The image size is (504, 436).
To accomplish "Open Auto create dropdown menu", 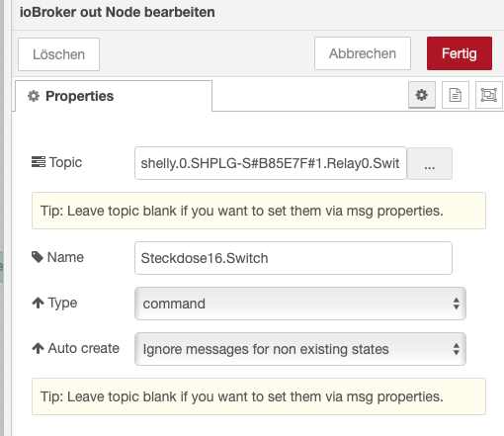I will point(300,349).
